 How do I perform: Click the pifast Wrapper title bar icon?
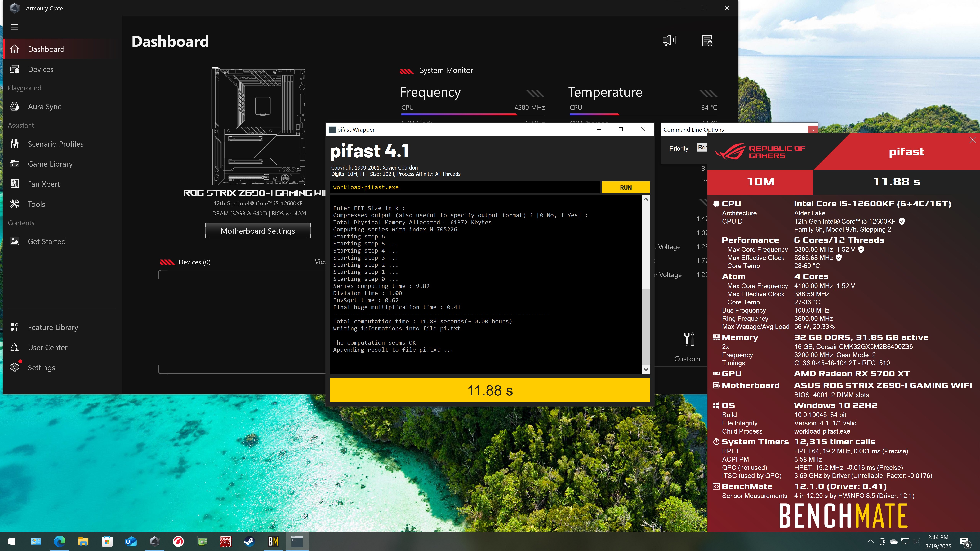click(332, 130)
